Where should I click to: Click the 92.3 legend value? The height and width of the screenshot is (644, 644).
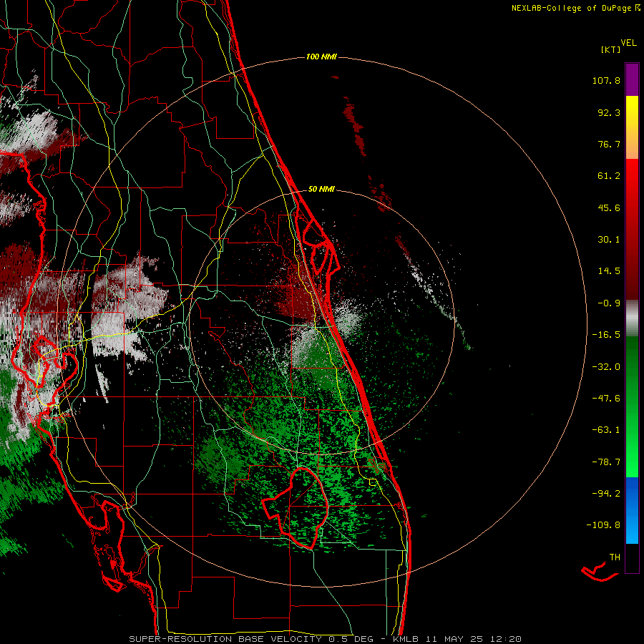click(609, 112)
